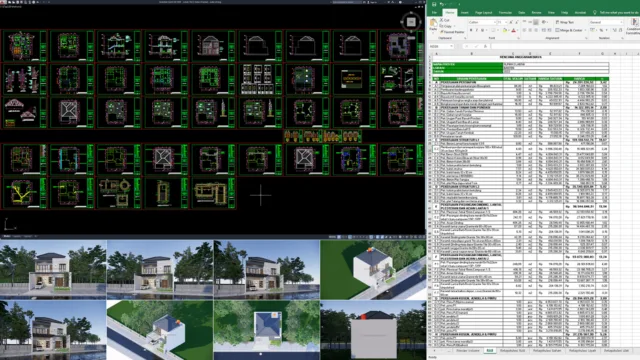This screenshot has height=360, width=640.
Task: Click the top-down roof plan render thumbnail
Action: click(267, 331)
